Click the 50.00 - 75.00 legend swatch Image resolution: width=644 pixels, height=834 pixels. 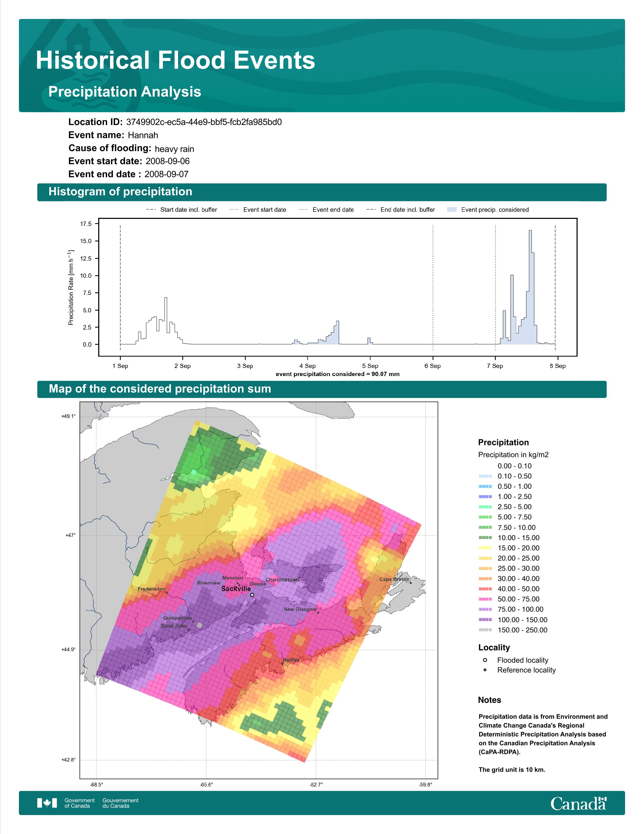[x=485, y=599]
